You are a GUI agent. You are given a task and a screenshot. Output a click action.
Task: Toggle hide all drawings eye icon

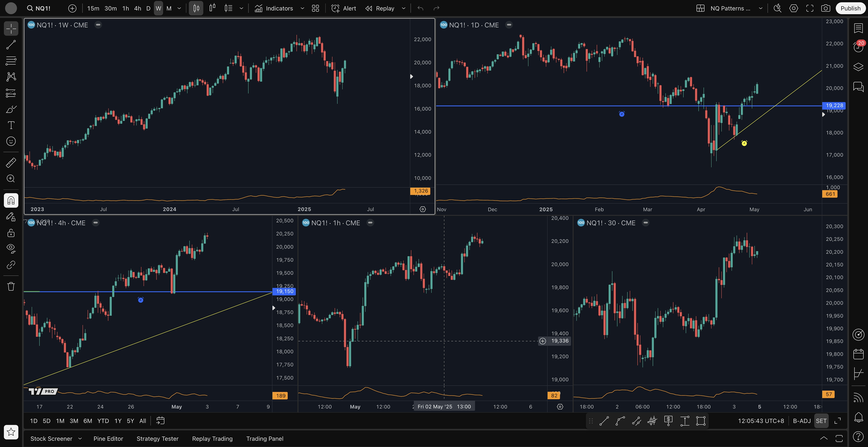point(11,248)
